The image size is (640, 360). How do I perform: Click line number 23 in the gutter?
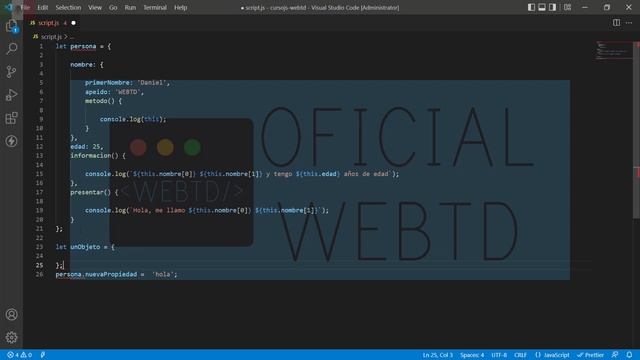pos(40,247)
